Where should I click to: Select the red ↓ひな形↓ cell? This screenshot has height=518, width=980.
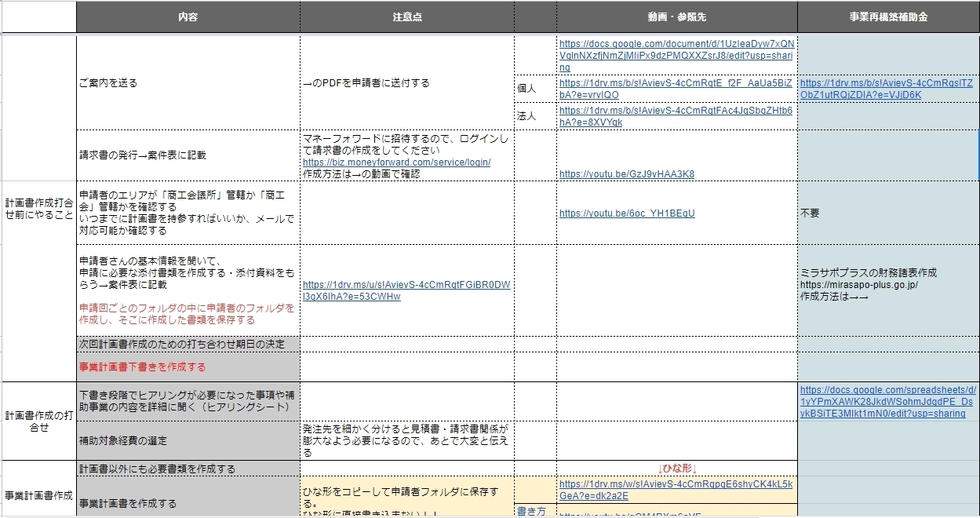677,469
